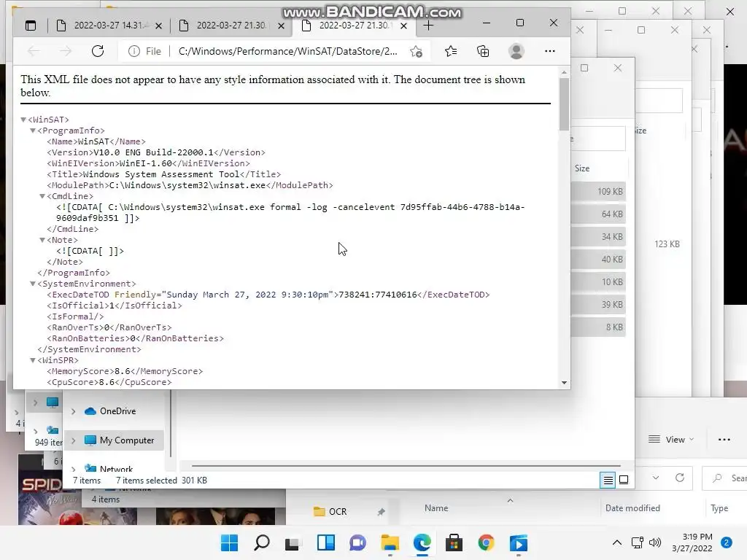Expand OneDrive in Explorer navigation pane

point(74,411)
